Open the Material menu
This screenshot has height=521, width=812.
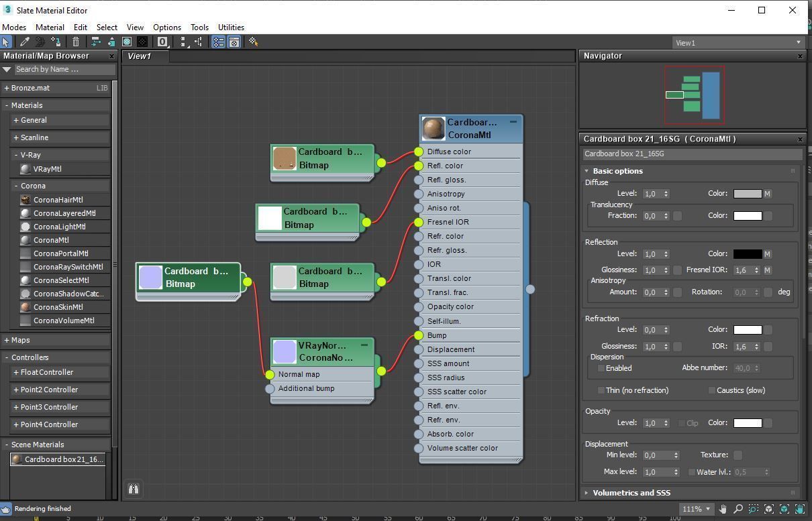(50, 27)
